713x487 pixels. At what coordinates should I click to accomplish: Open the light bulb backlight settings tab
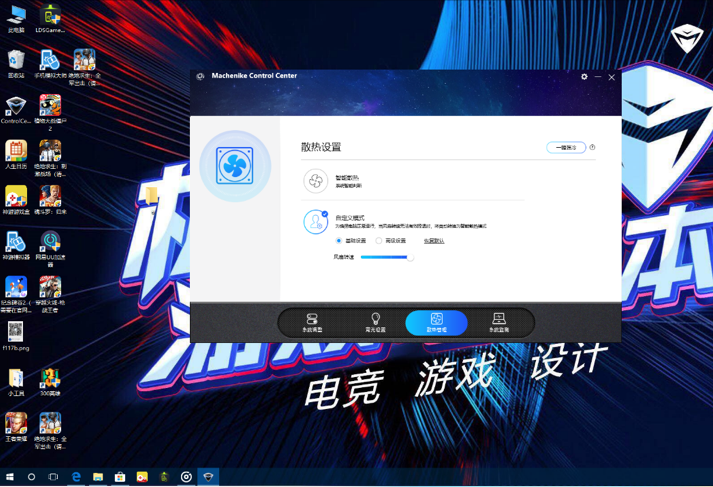[x=375, y=322]
